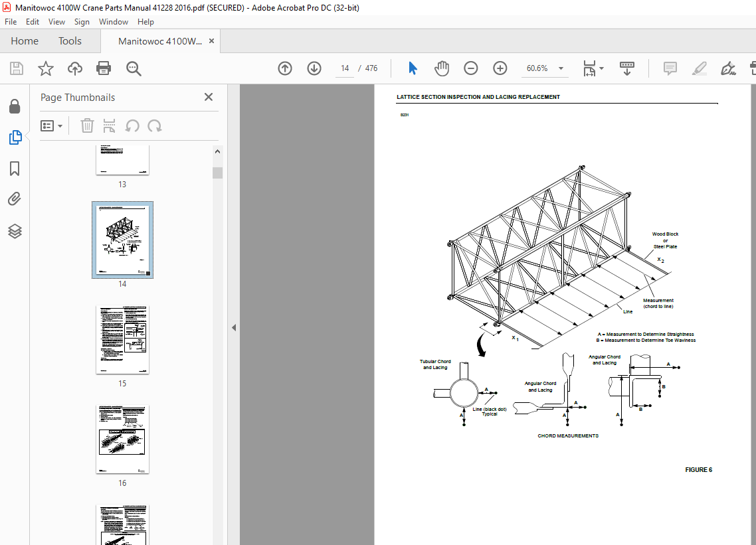Rotate page clockwise
756x545 pixels.
tap(155, 125)
